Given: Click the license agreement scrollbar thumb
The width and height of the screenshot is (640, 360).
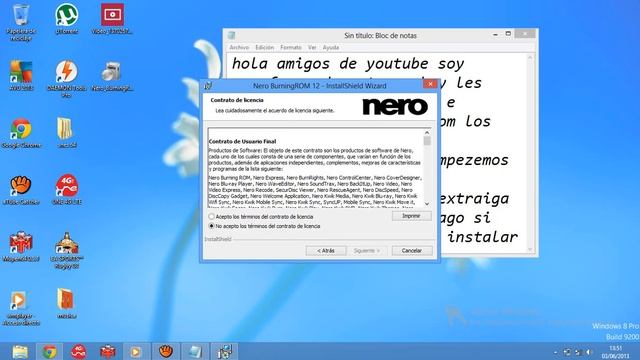Looking at the screenshot, I should [427, 141].
